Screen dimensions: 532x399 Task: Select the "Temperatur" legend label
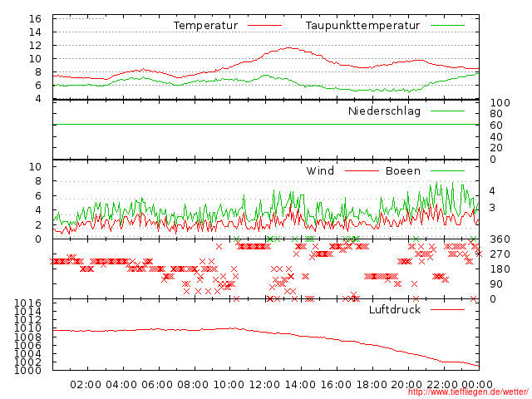pos(205,26)
